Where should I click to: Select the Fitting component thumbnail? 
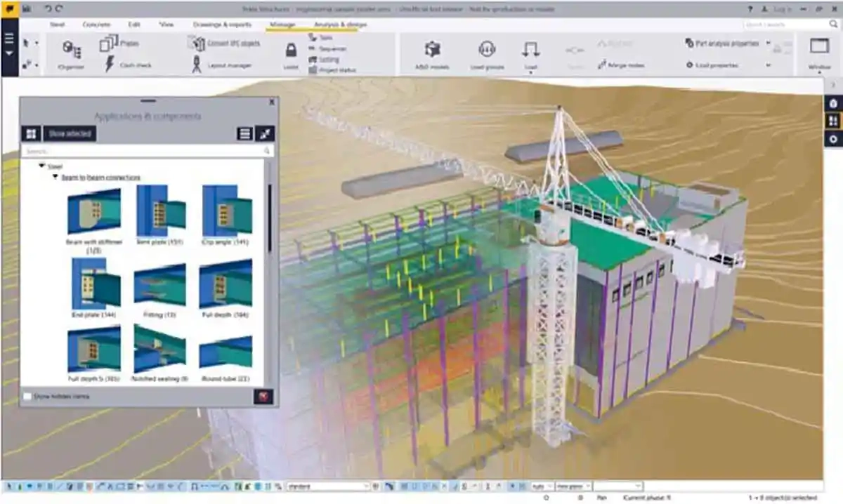[x=161, y=284]
